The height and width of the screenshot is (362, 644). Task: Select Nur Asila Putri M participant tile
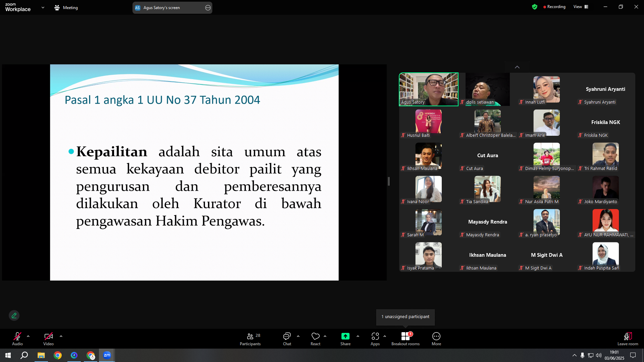(x=547, y=189)
